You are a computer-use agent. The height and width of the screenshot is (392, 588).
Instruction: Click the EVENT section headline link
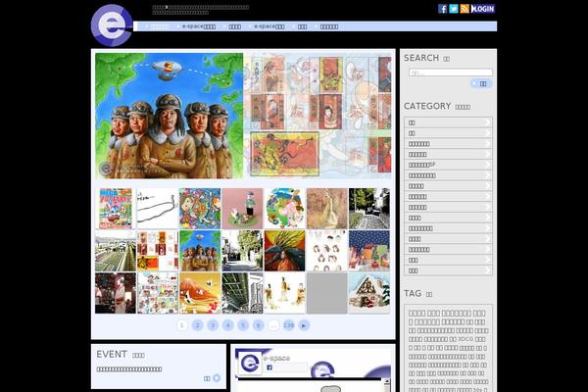[129, 369]
